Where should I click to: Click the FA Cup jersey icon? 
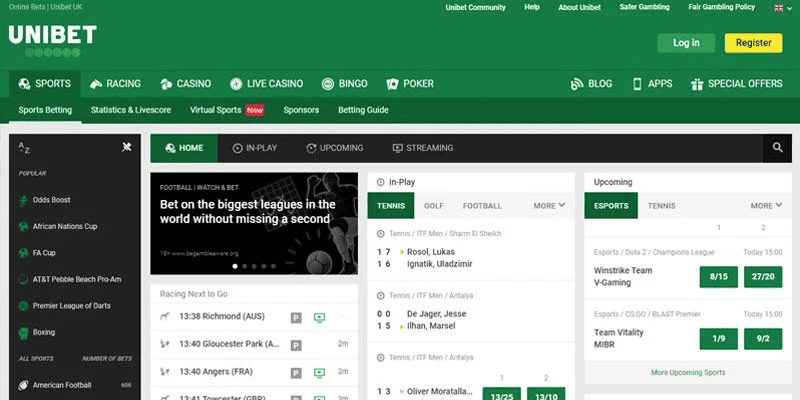[23, 253]
